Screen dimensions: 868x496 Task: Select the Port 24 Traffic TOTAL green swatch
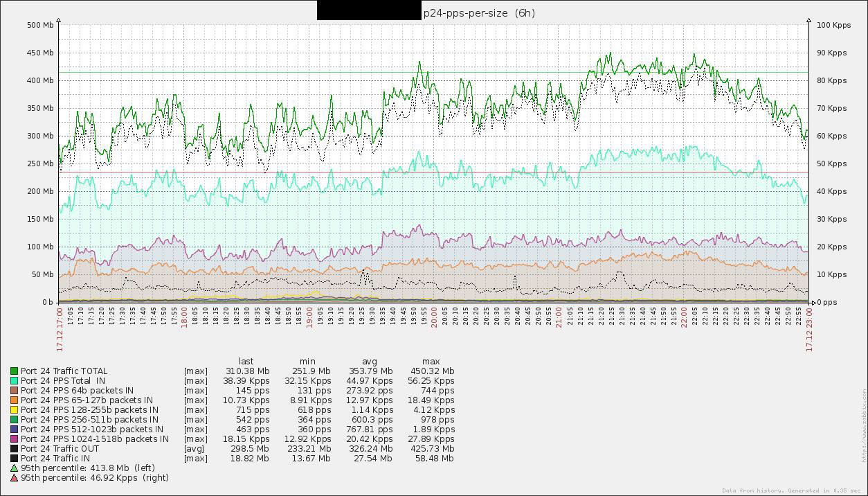14,371
